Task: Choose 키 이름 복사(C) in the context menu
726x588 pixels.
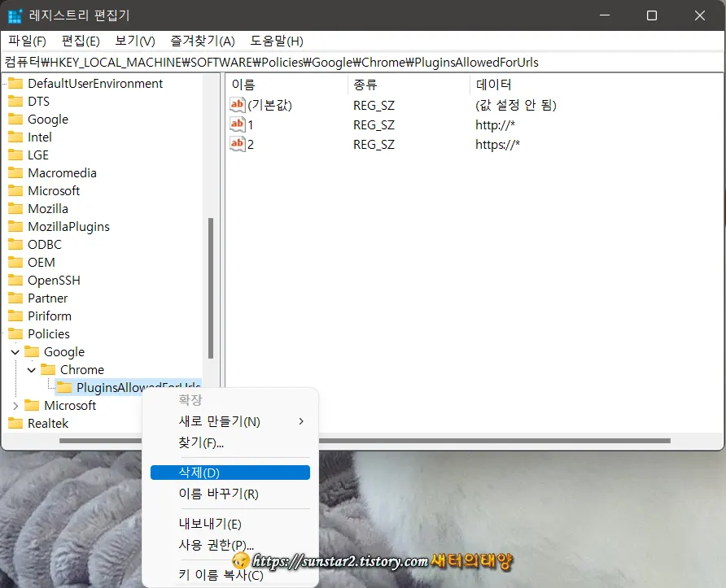Action: [230, 575]
